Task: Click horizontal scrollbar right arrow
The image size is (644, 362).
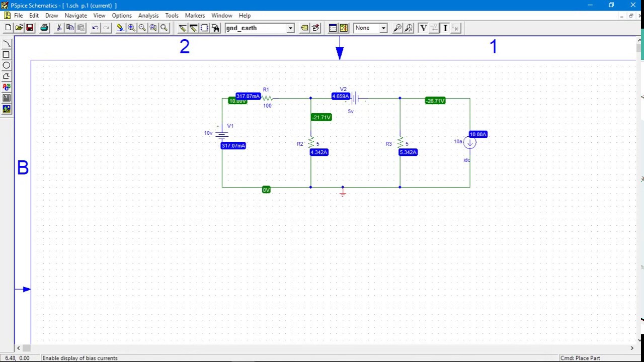Action: coord(632,348)
